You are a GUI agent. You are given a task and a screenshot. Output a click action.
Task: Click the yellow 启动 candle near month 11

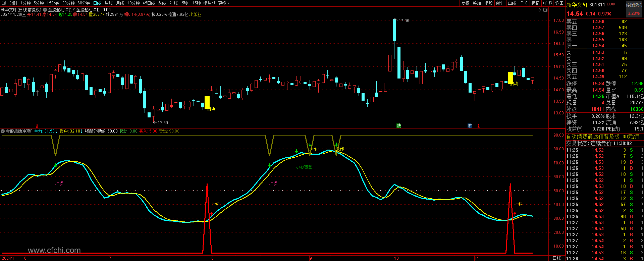pos(510,78)
